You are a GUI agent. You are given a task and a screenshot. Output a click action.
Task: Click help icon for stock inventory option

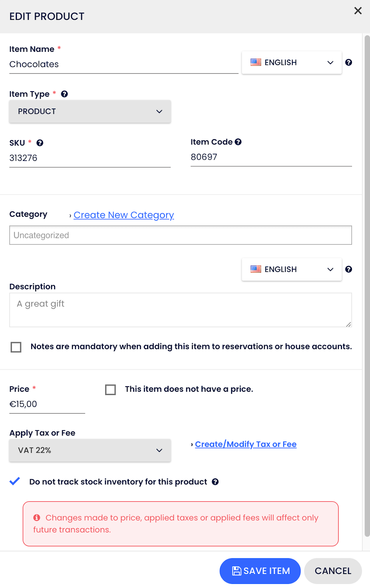pos(216,482)
